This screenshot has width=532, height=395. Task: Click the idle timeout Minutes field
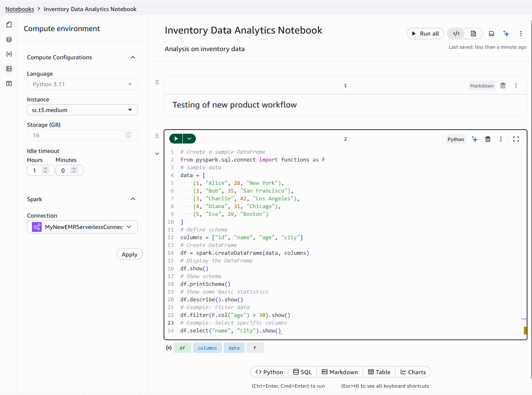pyautogui.click(x=70, y=171)
